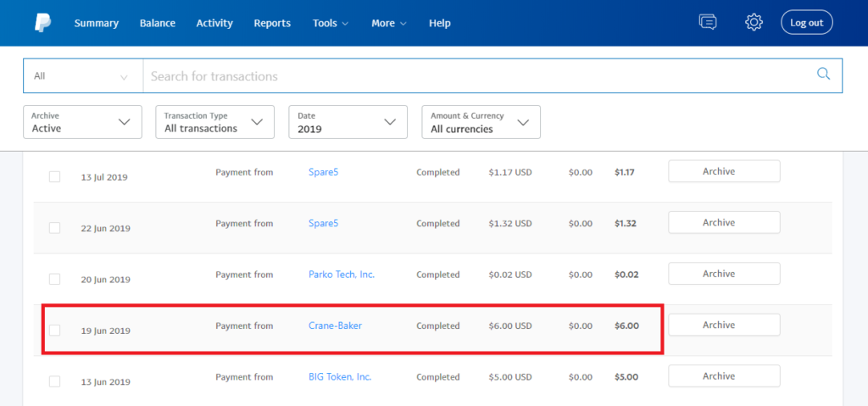
Task: Expand the Date 2019 filter dropdown
Action: click(x=348, y=122)
